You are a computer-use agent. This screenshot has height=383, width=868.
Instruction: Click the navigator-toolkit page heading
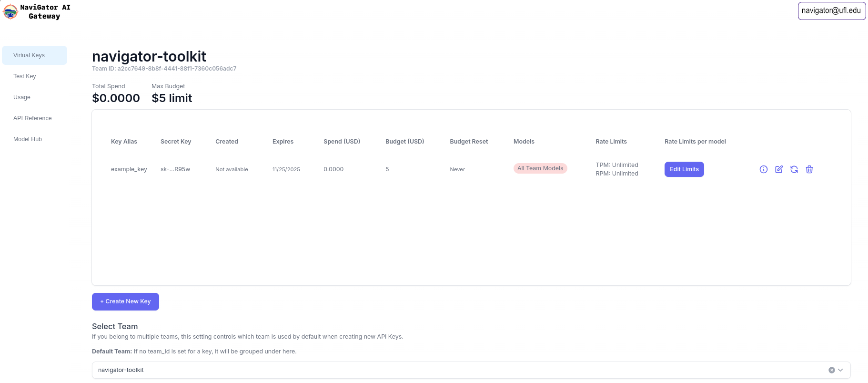[149, 56]
